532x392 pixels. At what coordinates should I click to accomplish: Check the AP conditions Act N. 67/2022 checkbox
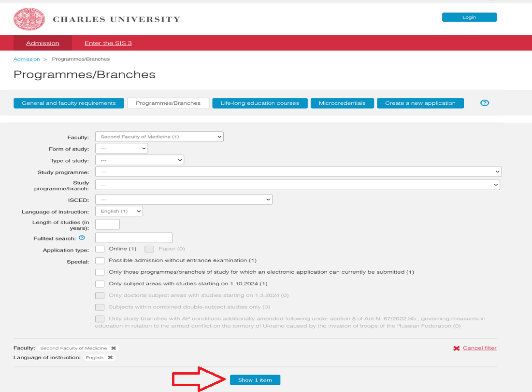100,319
